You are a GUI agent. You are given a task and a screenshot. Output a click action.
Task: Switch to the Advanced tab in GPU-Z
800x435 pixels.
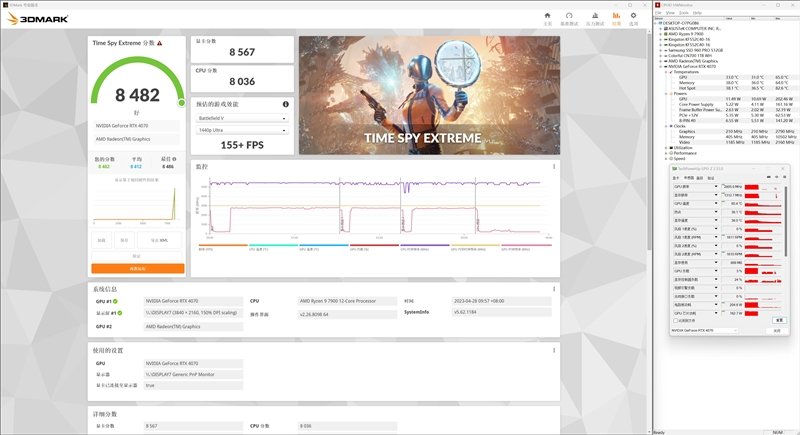point(700,178)
